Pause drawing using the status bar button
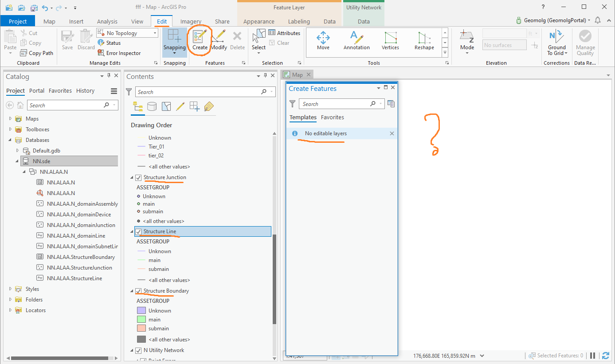 [593, 356]
